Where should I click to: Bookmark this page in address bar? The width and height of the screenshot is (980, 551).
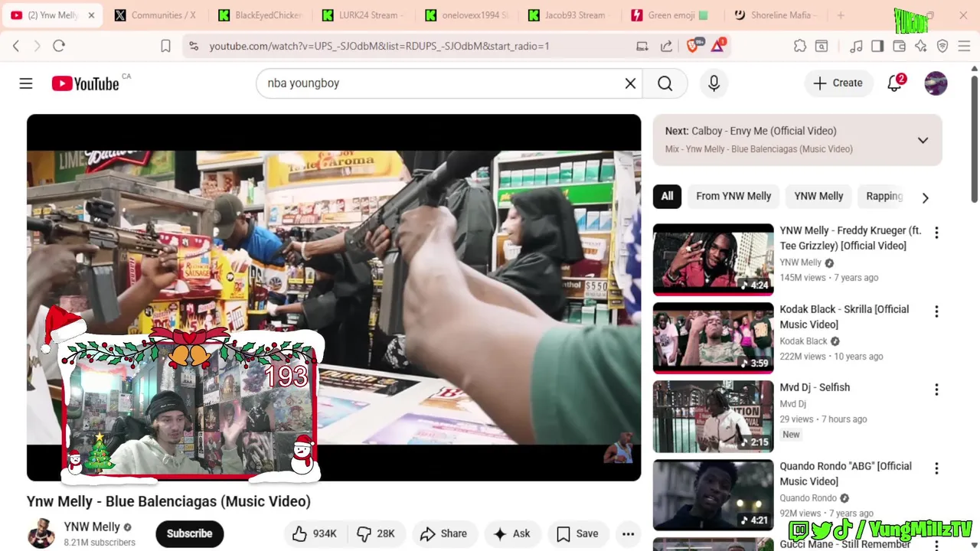165,46
